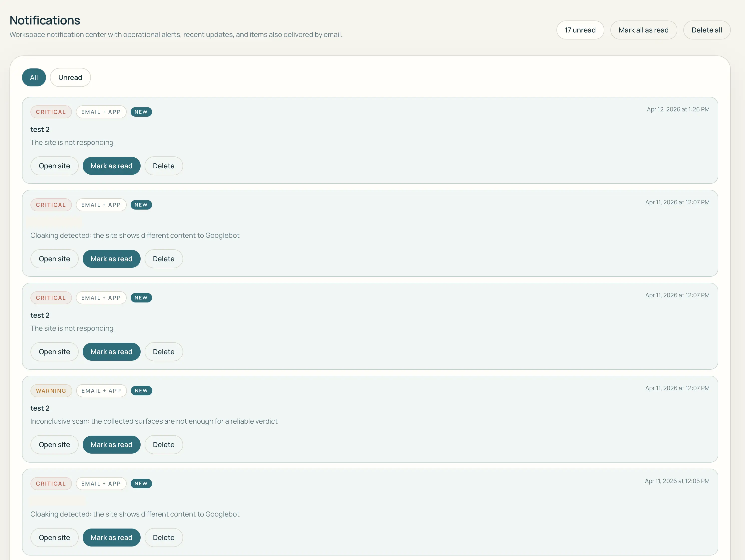Open site for Apr 12 test 2 alert

point(54,166)
